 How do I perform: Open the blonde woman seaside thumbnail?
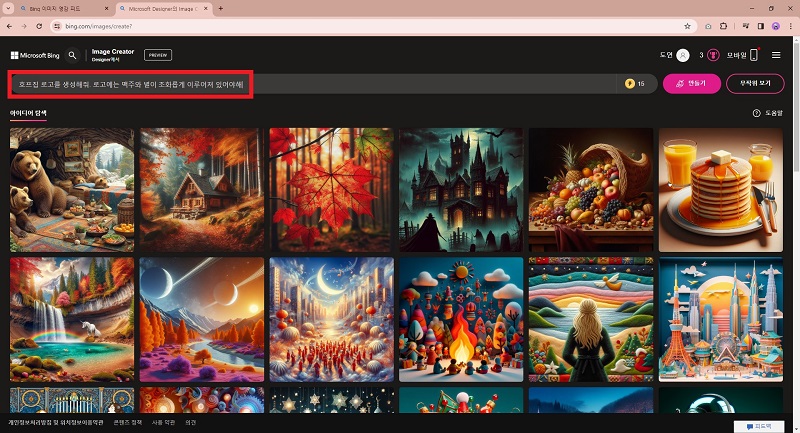(x=591, y=319)
